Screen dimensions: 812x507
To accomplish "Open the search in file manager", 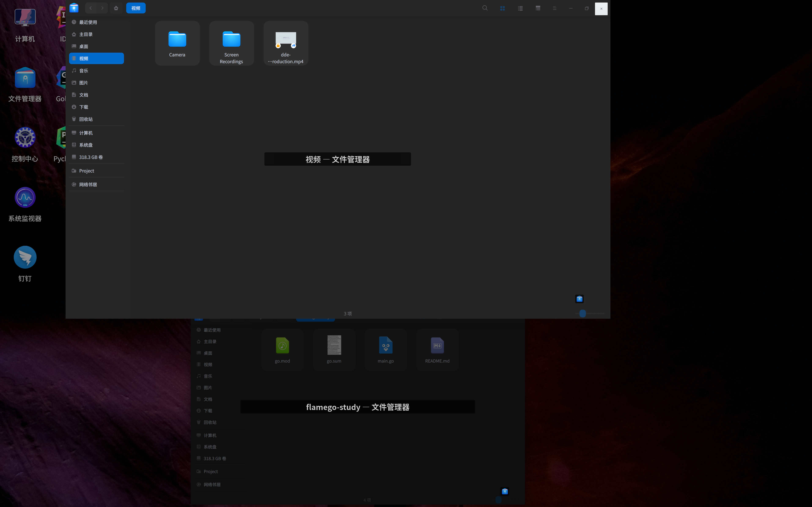I will pyautogui.click(x=485, y=8).
